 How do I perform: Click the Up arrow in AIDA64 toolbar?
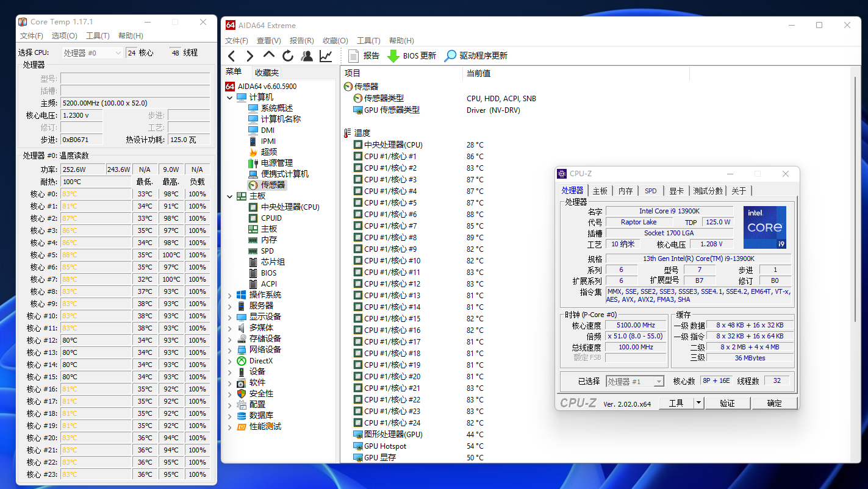[269, 56]
